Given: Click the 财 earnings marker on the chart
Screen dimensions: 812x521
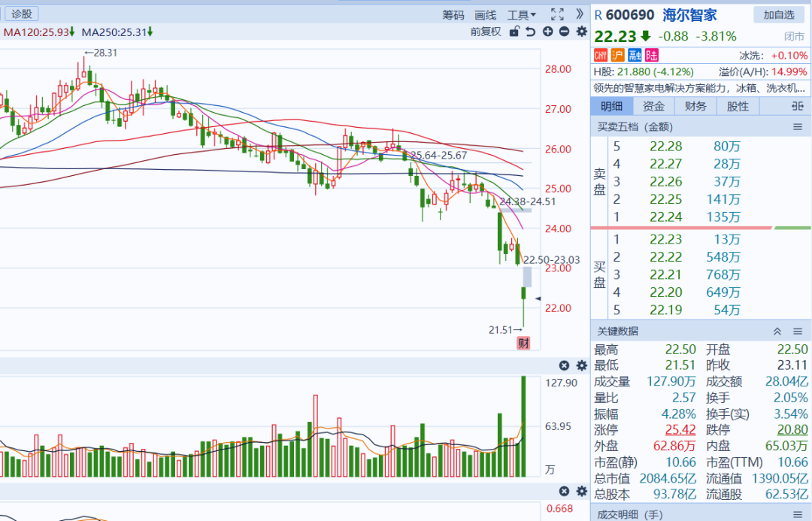Looking at the screenshot, I should (x=523, y=343).
